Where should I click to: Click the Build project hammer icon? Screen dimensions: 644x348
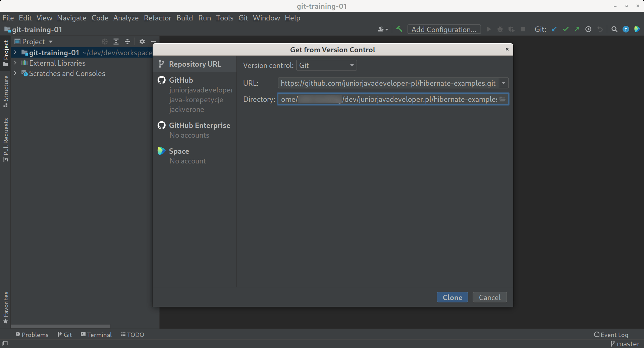pos(399,29)
